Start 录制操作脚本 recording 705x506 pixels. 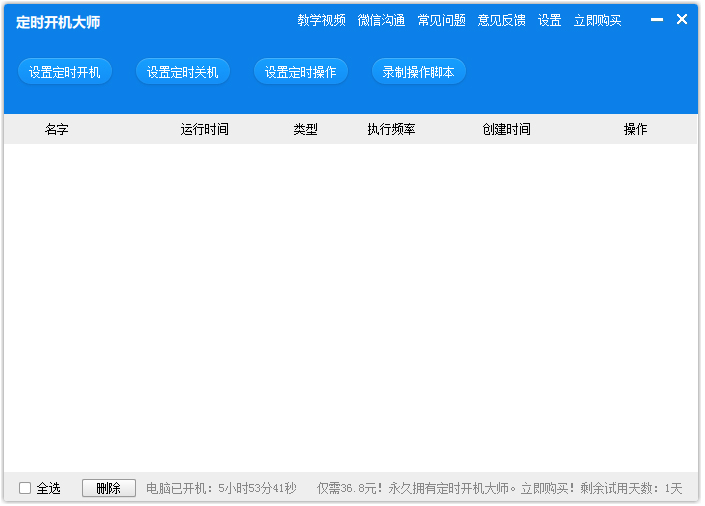(x=418, y=72)
